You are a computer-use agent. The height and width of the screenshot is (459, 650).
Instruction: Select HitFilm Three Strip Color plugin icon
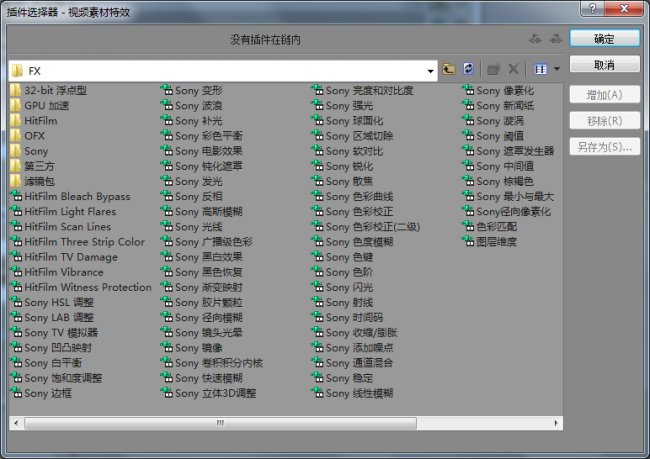(x=16, y=241)
